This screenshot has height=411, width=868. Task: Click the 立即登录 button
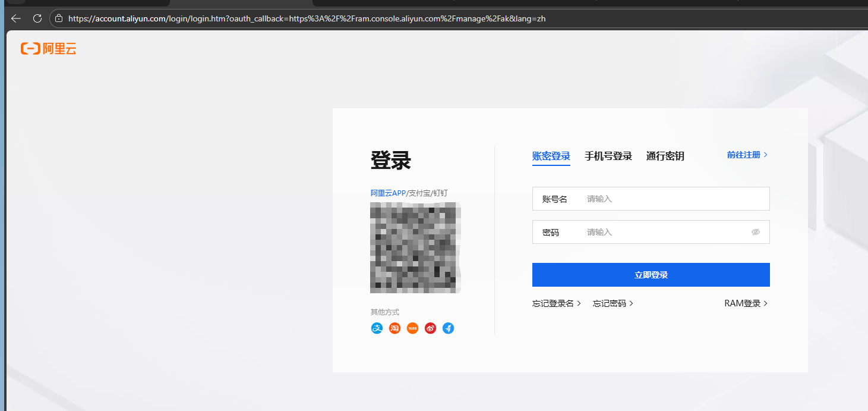[x=651, y=274]
